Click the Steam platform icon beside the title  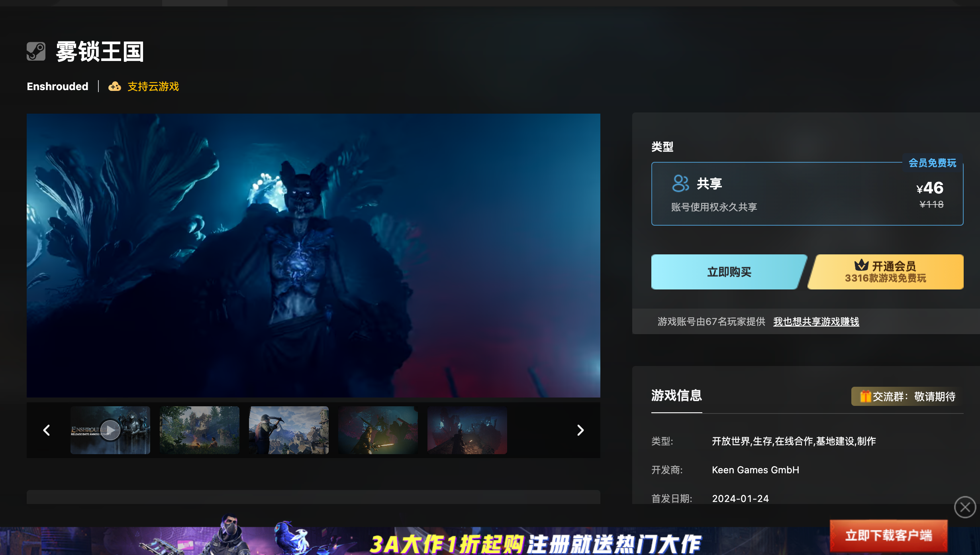pos(36,51)
